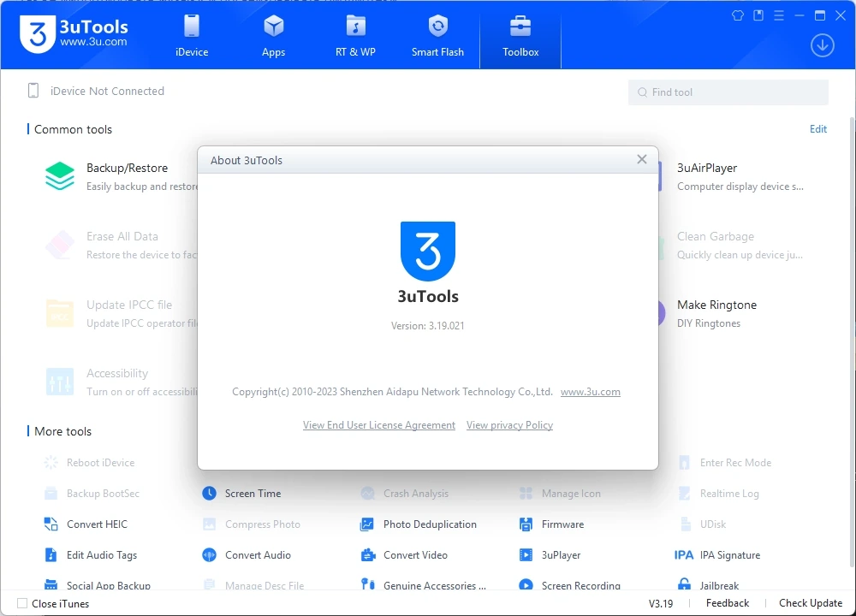856x616 pixels.
Task: Click the Manage Icon tool icon
Action: 526,494
